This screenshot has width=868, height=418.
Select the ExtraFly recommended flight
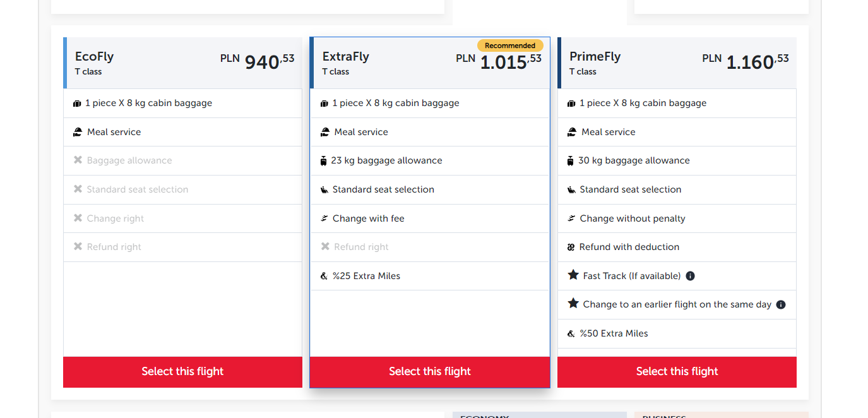(x=430, y=371)
